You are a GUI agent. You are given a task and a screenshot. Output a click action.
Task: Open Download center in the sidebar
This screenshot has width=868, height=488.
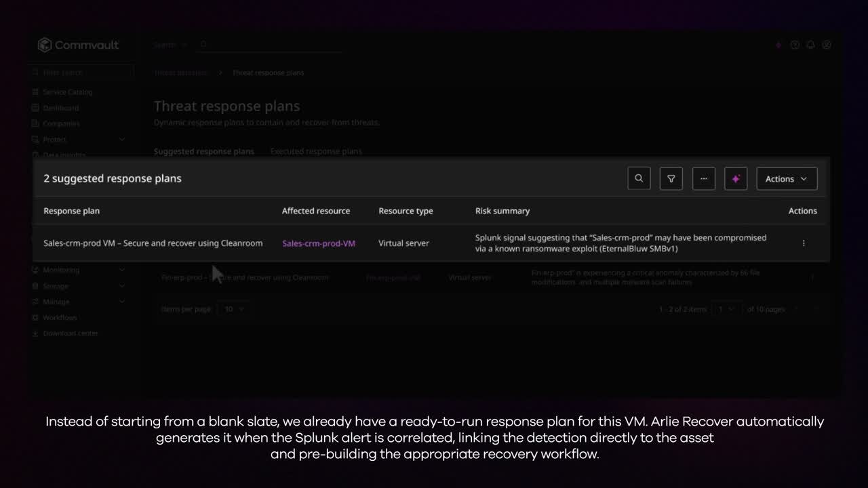71,333
